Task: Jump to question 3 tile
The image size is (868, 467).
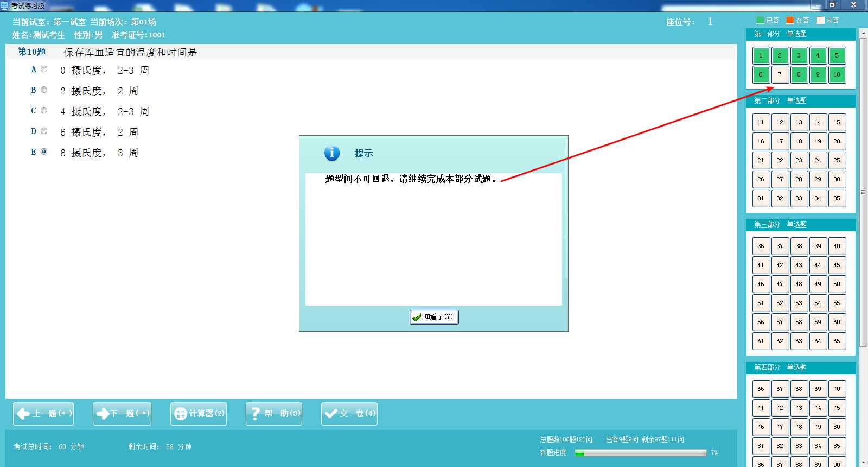Action: pyautogui.click(x=799, y=55)
